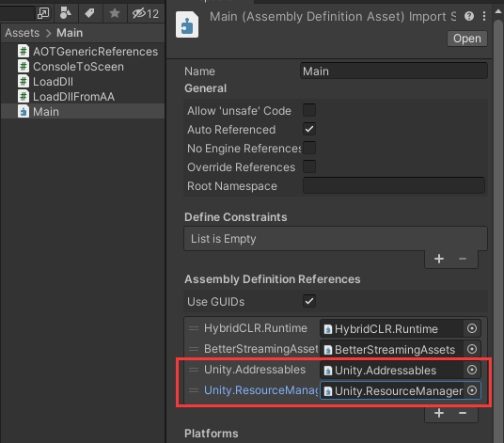Enable No Engine References checkbox
Screen dimensions: 504x443
tap(309, 148)
